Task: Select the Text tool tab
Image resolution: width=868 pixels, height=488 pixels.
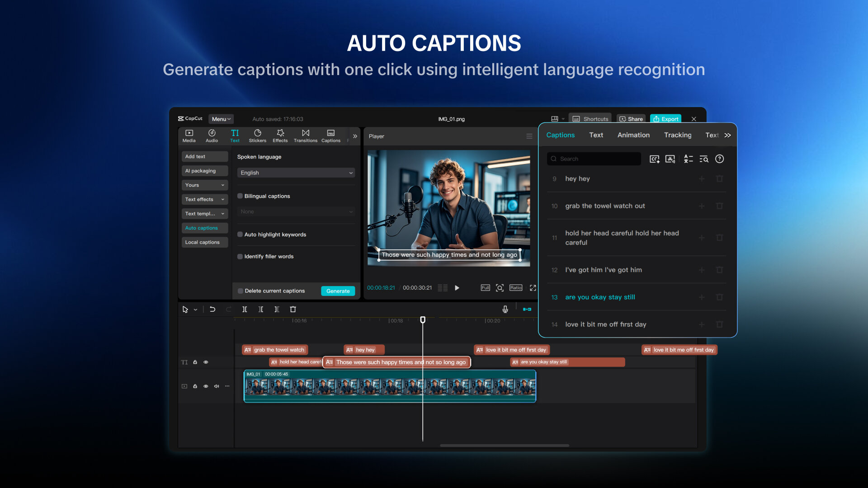Action: tap(235, 136)
